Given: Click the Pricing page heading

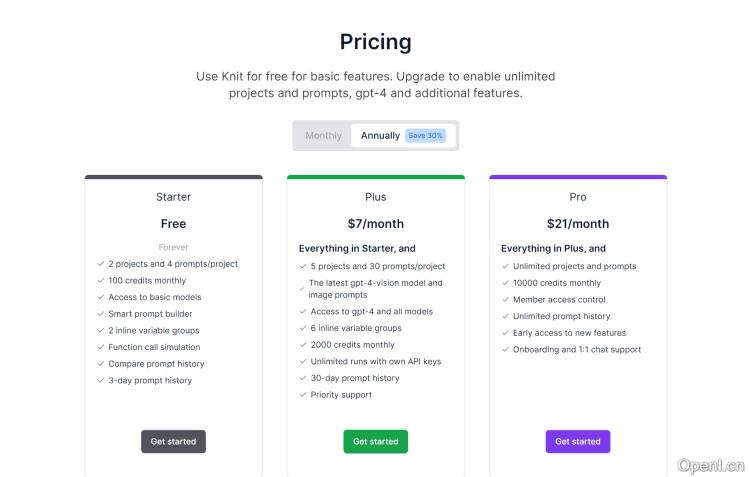Looking at the screenshot, I should point(375,42).
